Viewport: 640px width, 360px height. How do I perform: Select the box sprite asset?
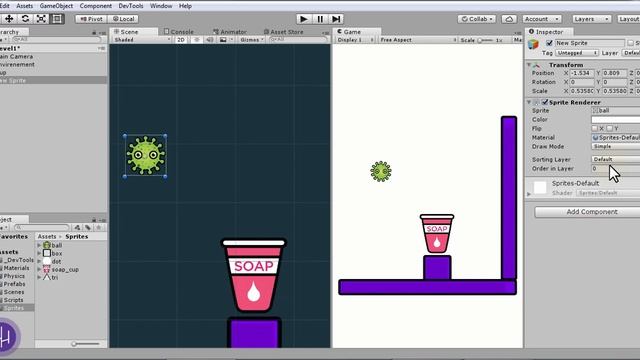point(52,253)
